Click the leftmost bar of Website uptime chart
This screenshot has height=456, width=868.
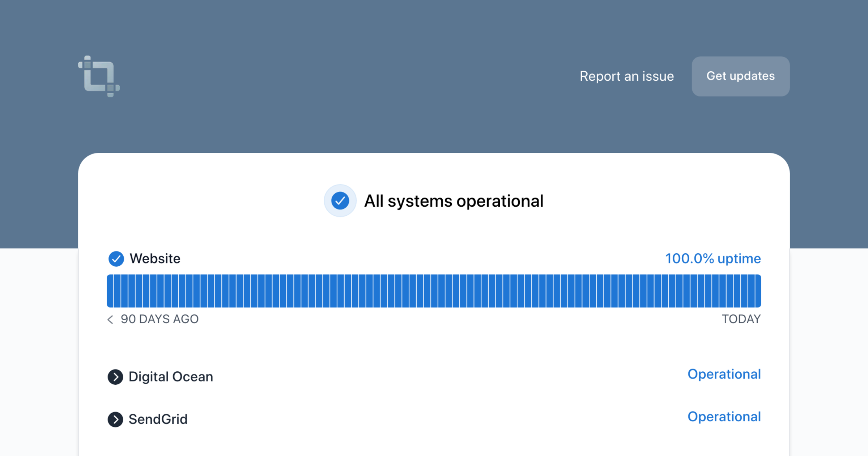[x=110, y=291]
